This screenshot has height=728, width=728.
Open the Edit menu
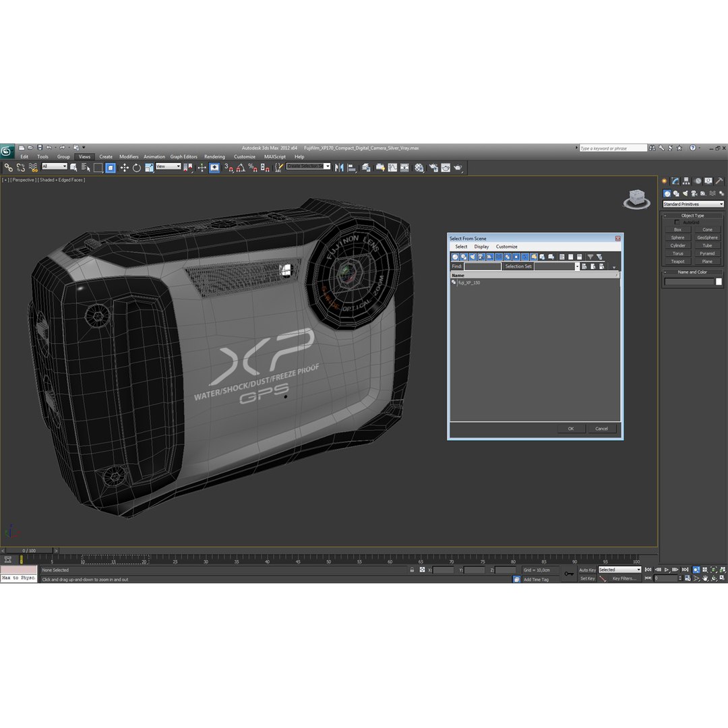tap(24, 157)
